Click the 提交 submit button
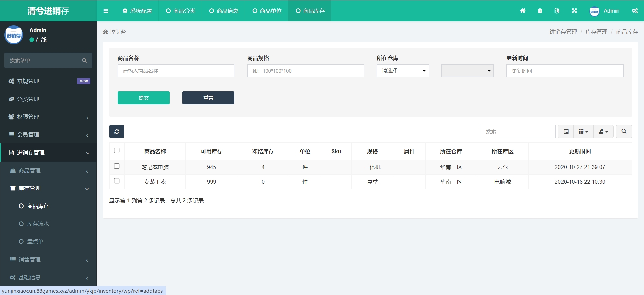This screenshot has height=295, width=644. pos(144,98)
